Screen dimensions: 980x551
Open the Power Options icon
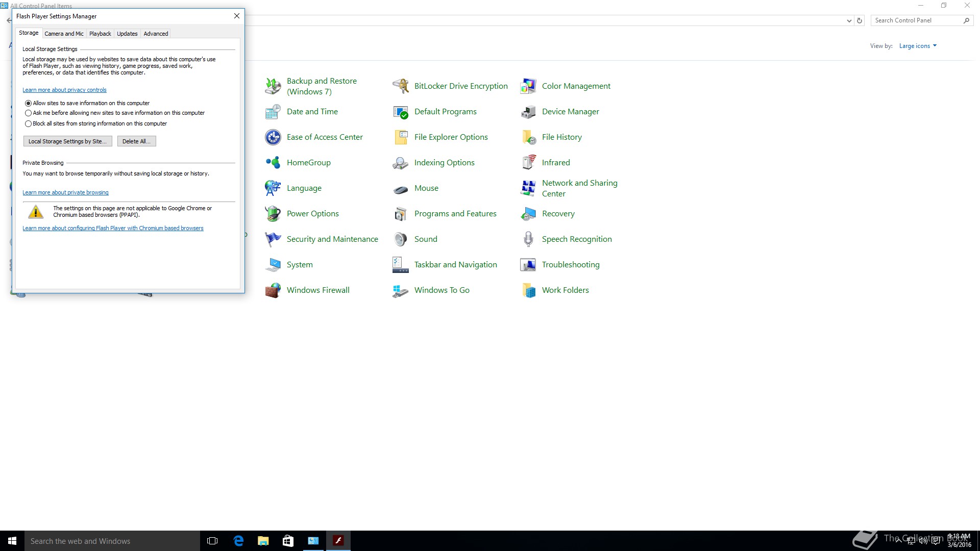pos(273,214)
